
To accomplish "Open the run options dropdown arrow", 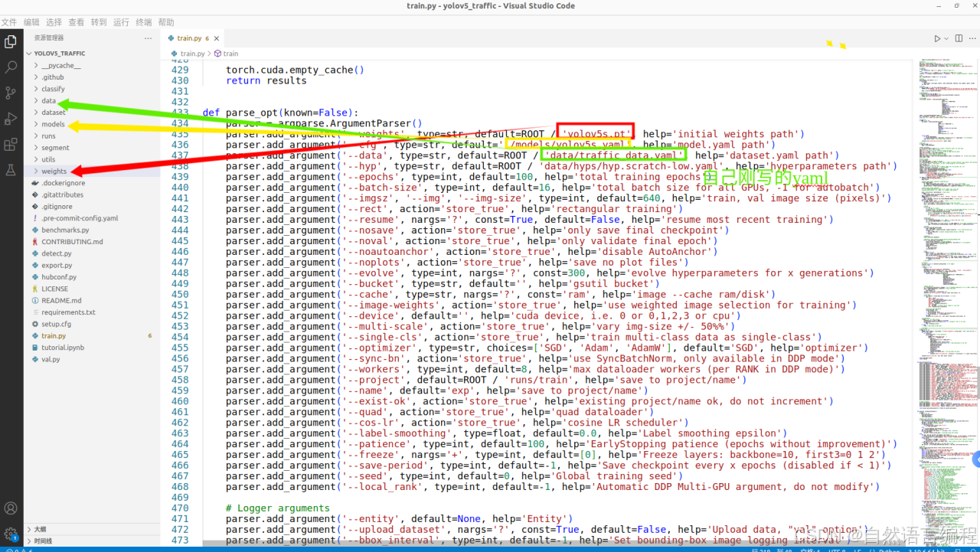I will pyautogui.click(x=946, y=38).
